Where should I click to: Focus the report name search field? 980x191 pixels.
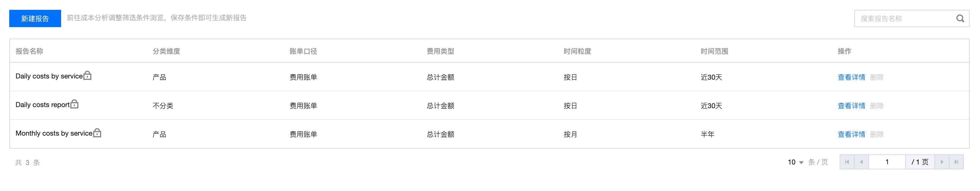[905, 19]
